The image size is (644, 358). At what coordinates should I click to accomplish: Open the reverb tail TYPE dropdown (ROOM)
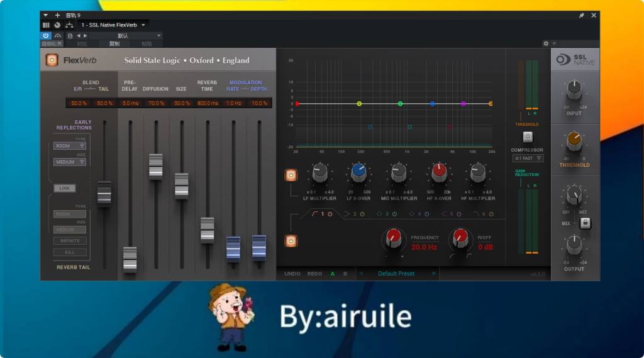pyautogui.click(x=69, y=214)
